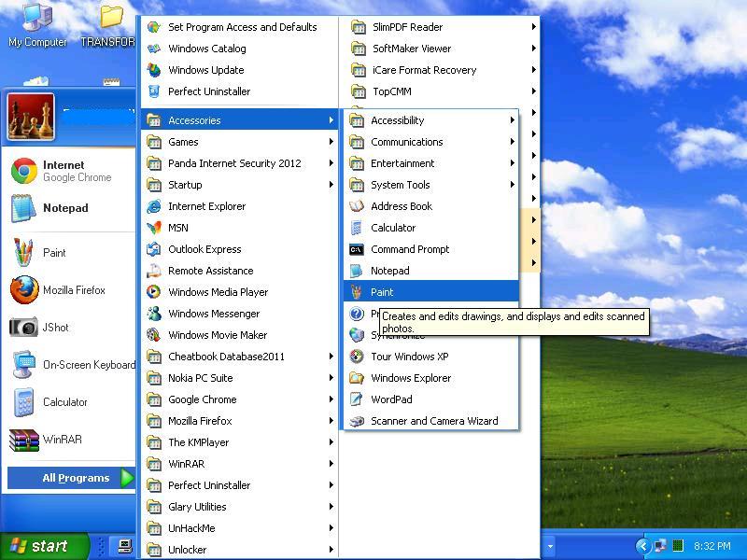The height and width of the screenshot is (560, 747).
Task: Open The KMPlayer program folder
Action: 240,441
